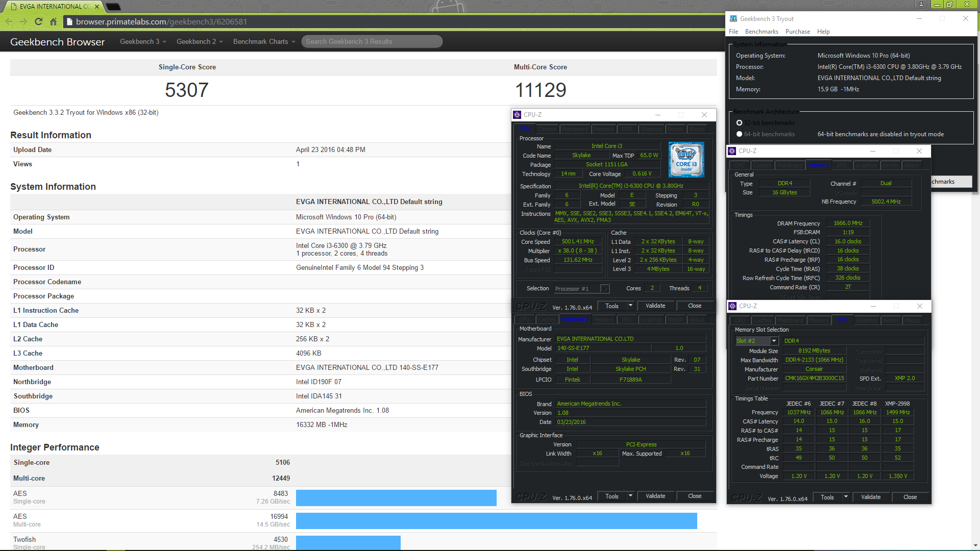Select the 64-bit benchmarks radio button

[739, 134]
